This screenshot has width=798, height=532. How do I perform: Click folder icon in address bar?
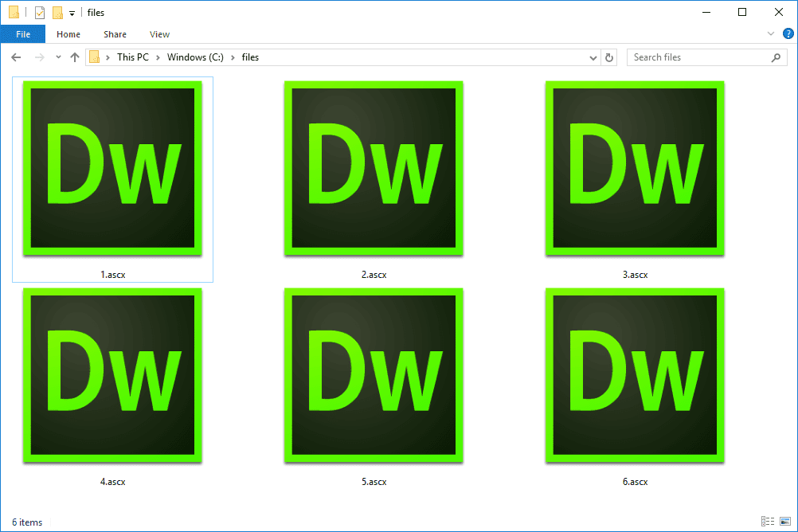click(x=95, y=57)
